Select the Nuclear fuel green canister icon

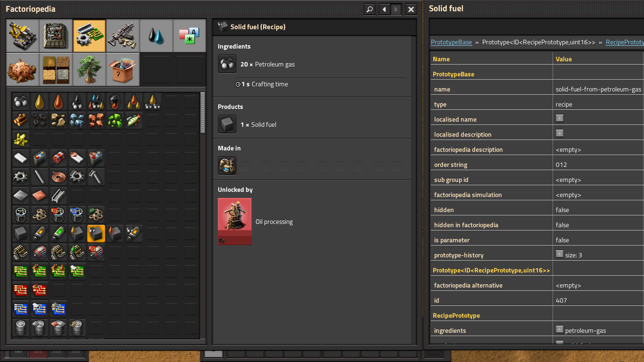tap(58, 234)
